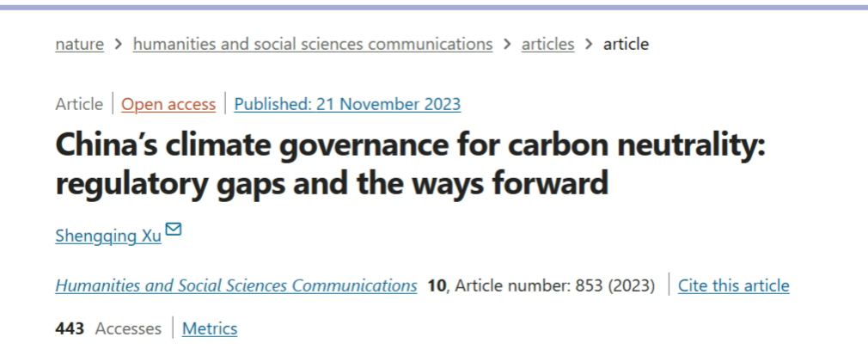
Task: Open the italic Humanities and Social Sciences Communications link
Action: (x=236, y=285)
